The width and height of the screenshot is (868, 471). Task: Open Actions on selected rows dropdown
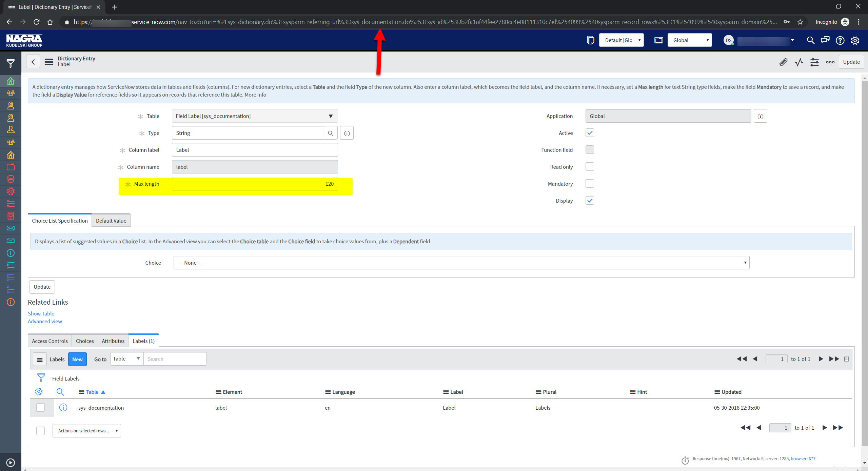[86, 431]
